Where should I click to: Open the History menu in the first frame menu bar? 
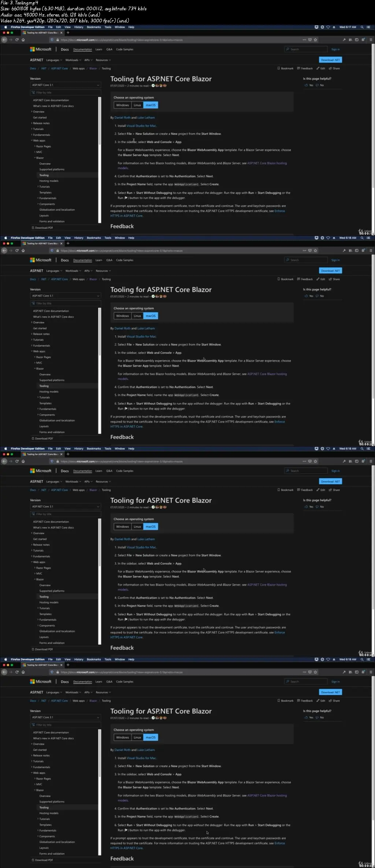pos(79,27)
